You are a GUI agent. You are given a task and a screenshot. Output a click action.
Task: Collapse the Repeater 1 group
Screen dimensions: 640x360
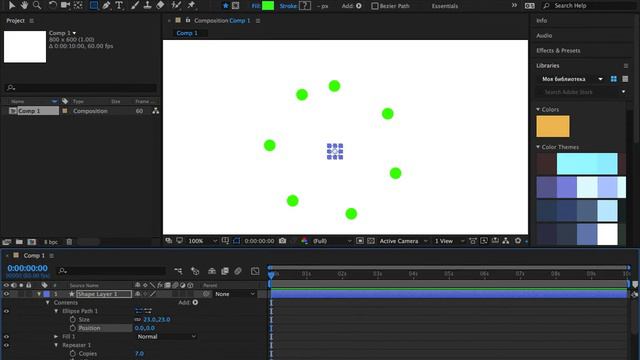[x=56, y=345]
